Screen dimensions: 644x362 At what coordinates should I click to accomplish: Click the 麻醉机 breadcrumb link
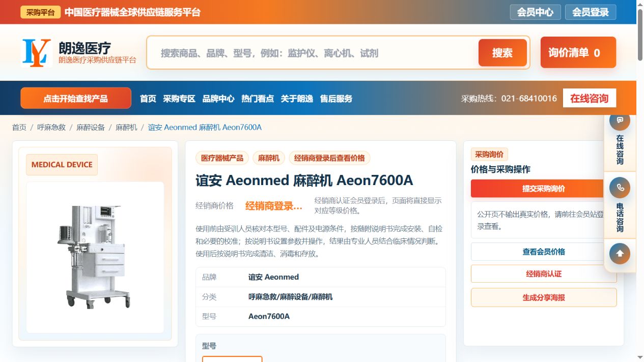coord(126,127)
